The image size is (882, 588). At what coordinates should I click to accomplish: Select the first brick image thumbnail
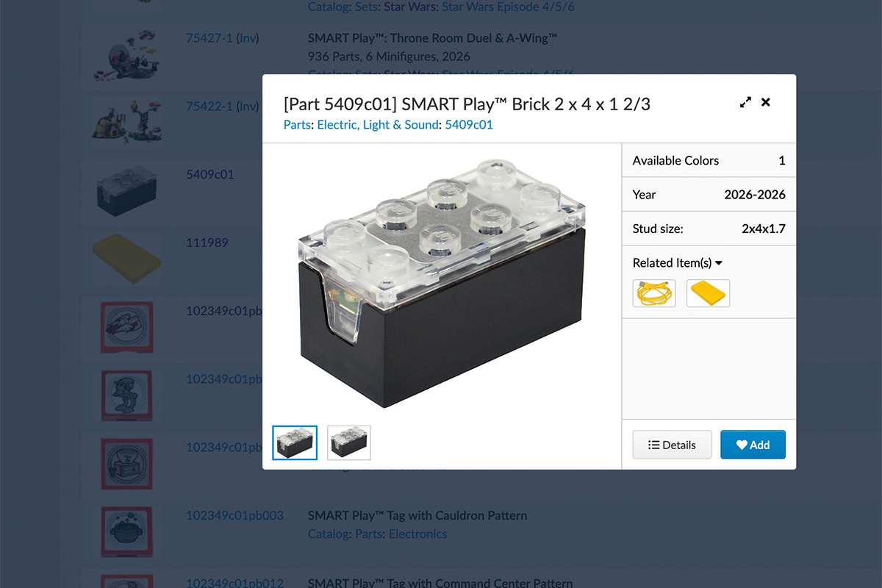295,442
